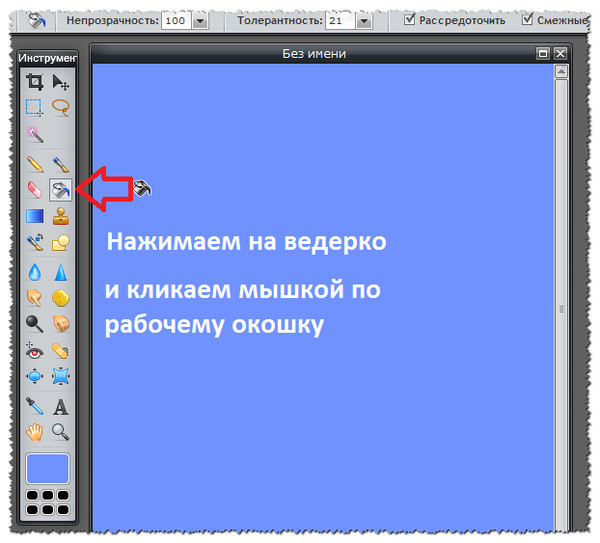Toggle the Смежные checkbox

527,19
